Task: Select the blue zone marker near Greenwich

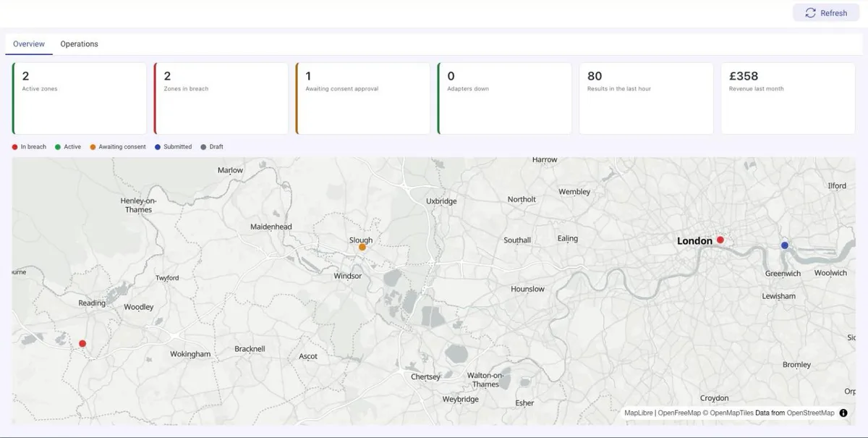Action: [x=785, y=245]
